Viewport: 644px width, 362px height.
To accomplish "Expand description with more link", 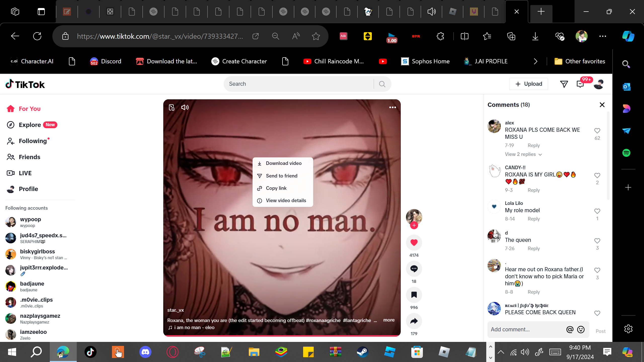I will pos(389,320).
